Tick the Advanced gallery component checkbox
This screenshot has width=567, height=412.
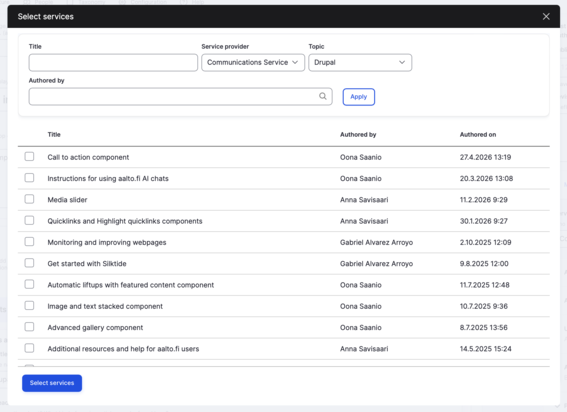(x=29, y=327)
